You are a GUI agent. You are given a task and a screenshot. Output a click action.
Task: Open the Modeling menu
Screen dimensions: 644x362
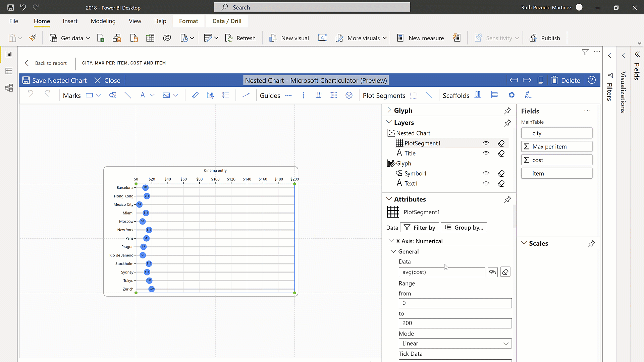coord(103,21)
